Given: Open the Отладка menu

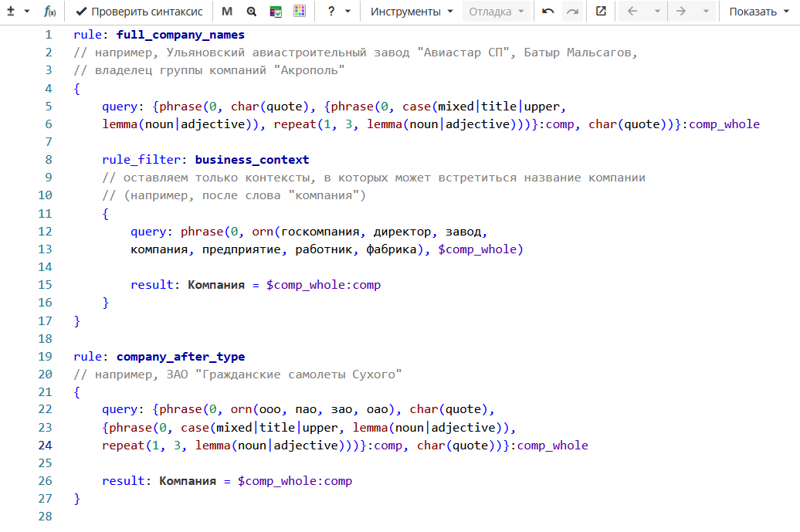Looking at the screenshot, I should pyautogui.click(x=496, y=12).
